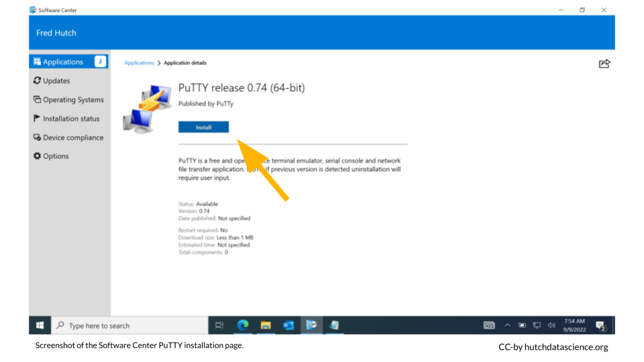The width and height of the screenshot is (644, 362).
Task: Click the volume speaker tray icon
Action: tap(551, 326)
